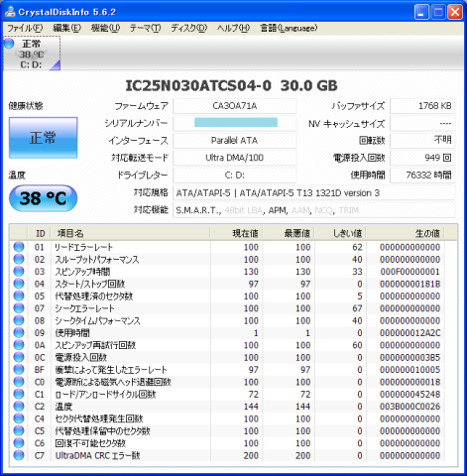This screenshot has height=476, width=467.
Task: Open the 編集(E) menu
Action: tap(66, 28)
